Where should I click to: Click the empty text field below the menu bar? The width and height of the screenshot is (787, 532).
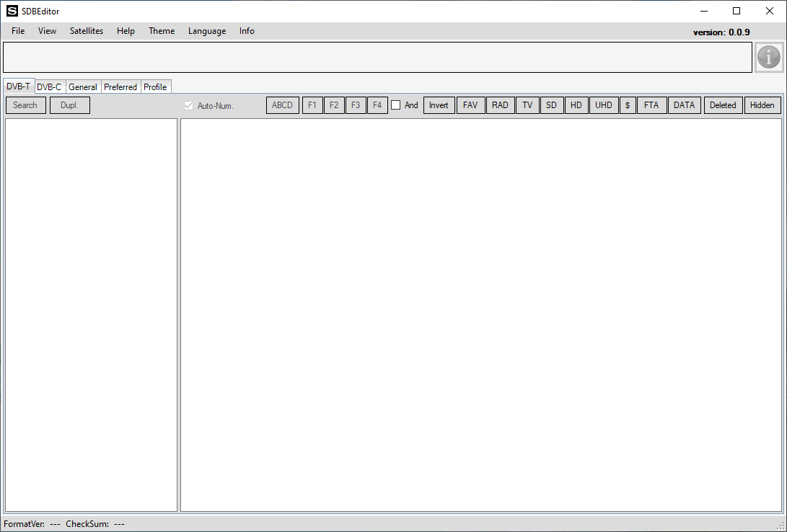tap(377, 57)
